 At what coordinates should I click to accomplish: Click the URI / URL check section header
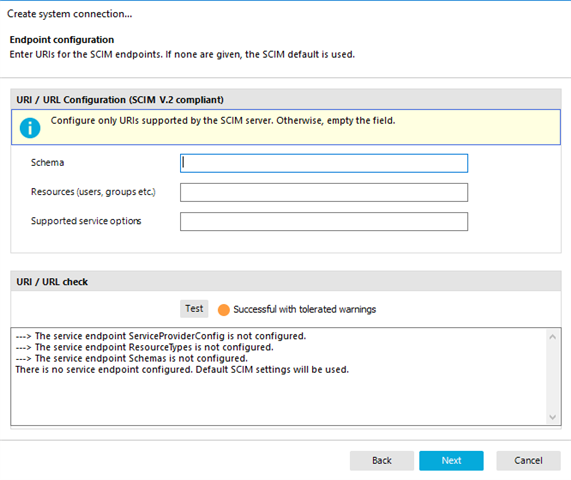[x=286, y=281]
